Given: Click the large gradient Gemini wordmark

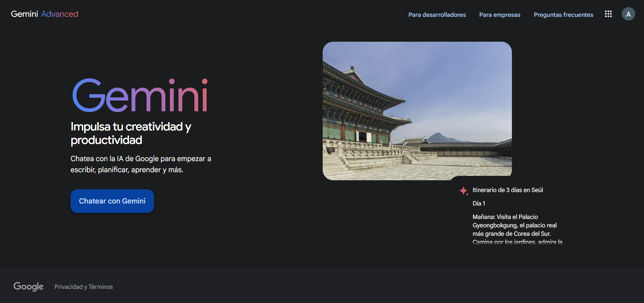Looking at the screenshot, I should (140, 96).
